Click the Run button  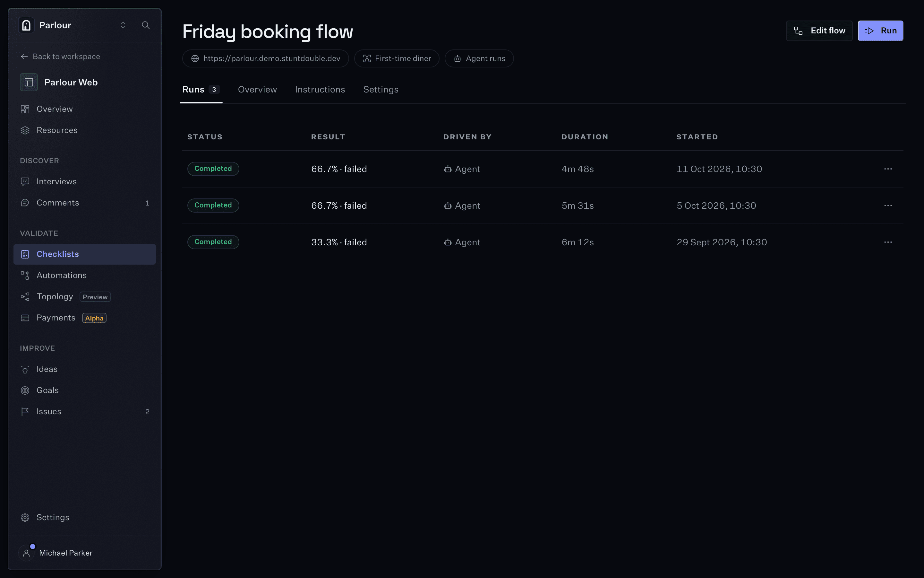coord(880,31)
